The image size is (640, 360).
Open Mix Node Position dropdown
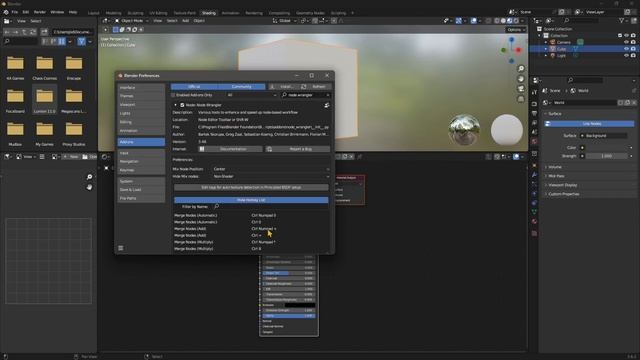[x=271, y=169]
